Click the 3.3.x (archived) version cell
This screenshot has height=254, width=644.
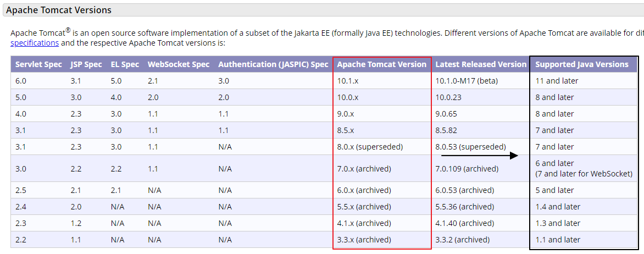click(x=364, y=240)
